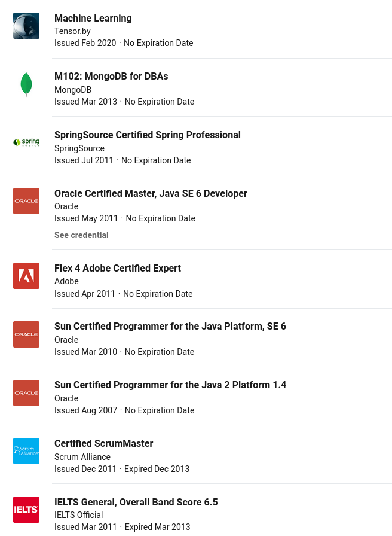The height and width of the screenshot is (536, 392).
Task: Click the Issued Aug 2007 date line
Action: coord(125,410)
